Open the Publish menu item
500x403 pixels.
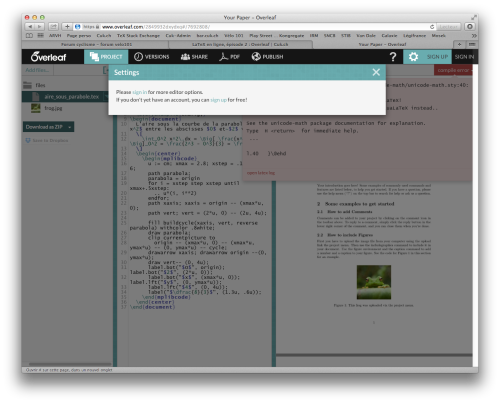pos(267,57)
